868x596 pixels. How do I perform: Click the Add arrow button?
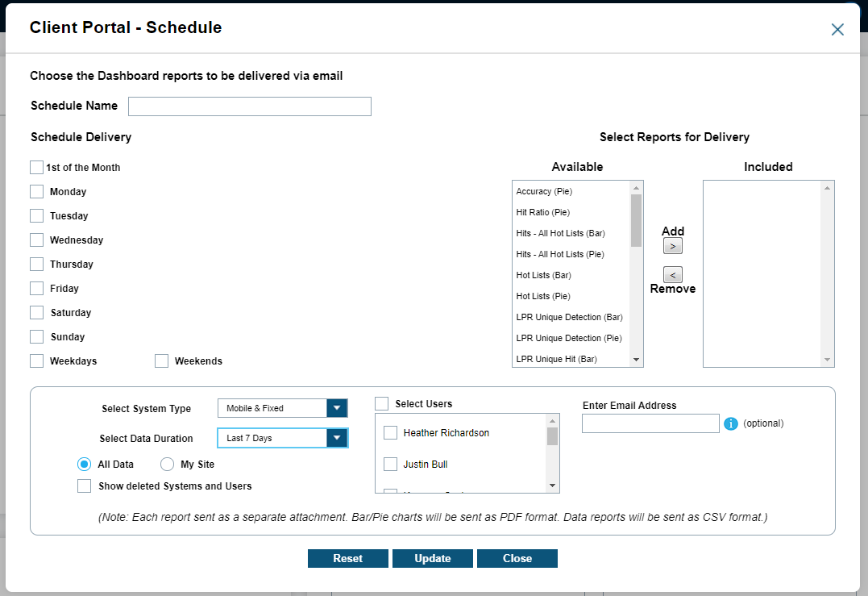coord(673,246)
